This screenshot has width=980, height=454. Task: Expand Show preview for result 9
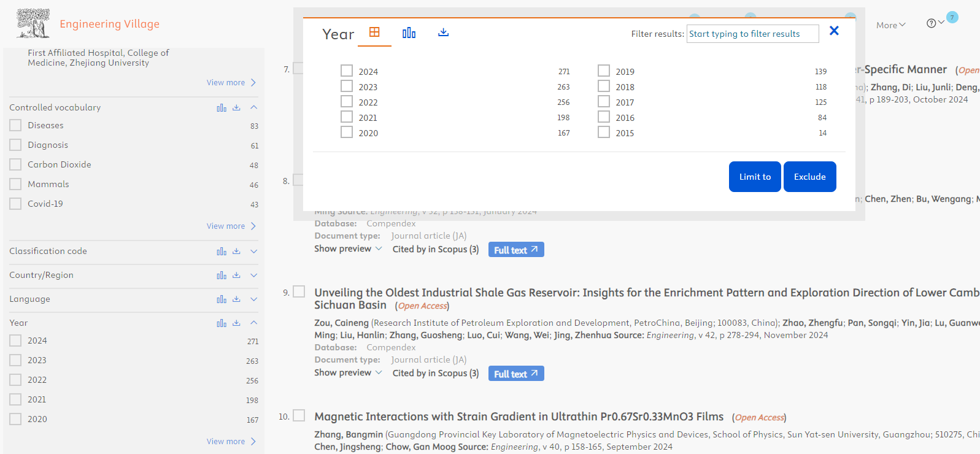click(348, 372)
